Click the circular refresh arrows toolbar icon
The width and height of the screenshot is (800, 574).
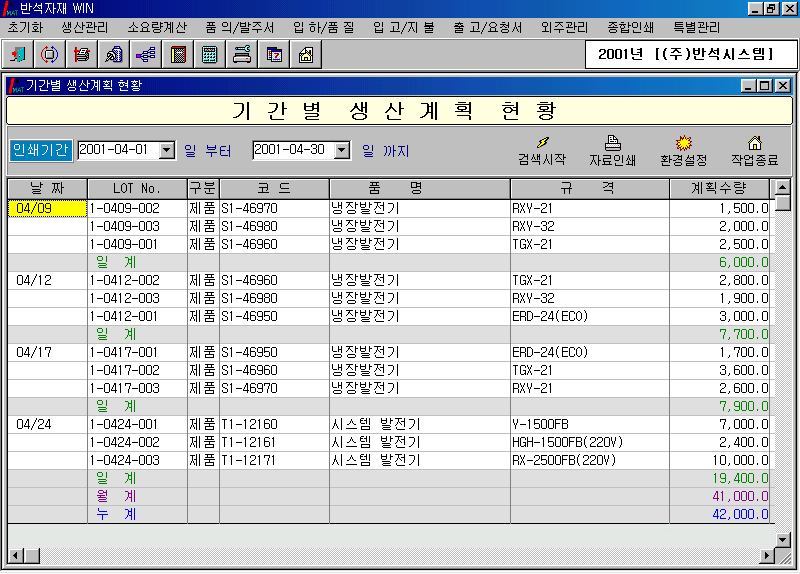[x=49, y=54]
